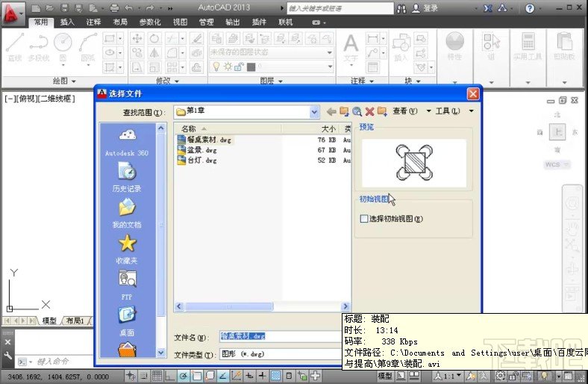
Task: Check the 选择初始视图 checkbox
Action: [363, 218]
